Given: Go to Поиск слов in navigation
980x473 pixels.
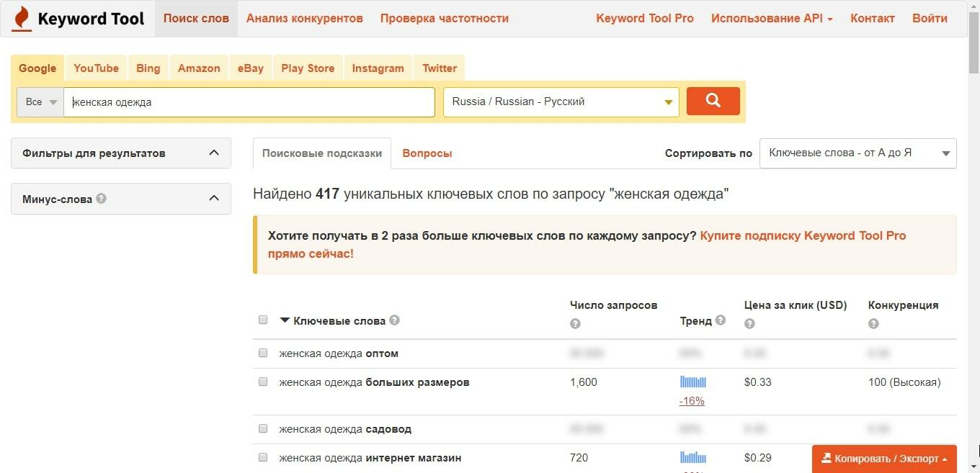Looking at the screenshot, I should [196, 19].
